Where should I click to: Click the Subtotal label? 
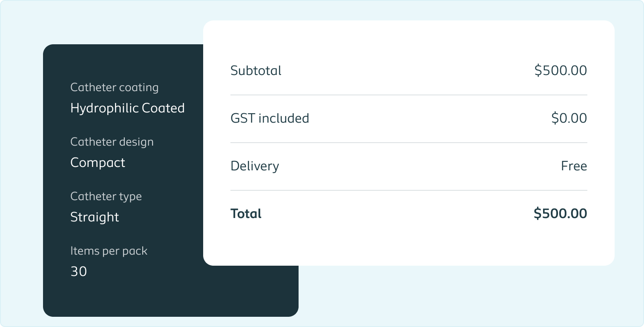pyautogui.click(x=256, y=71)
